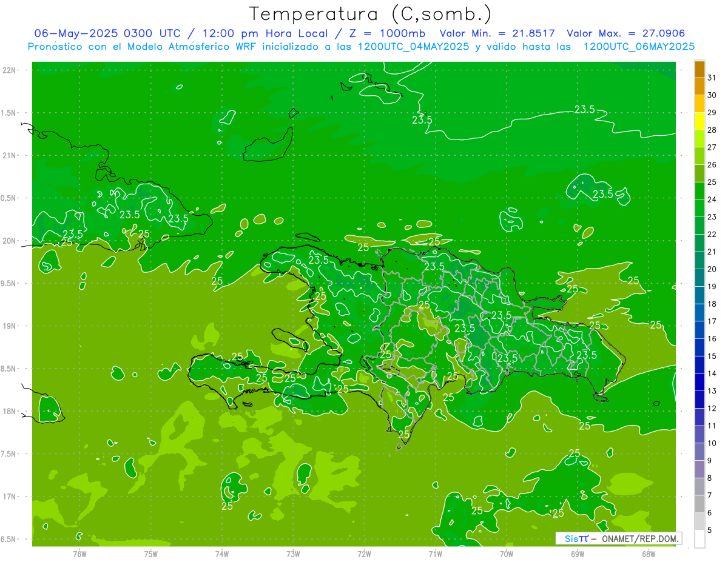
Task: Click the 18N latitude axis label
Action: [9, 411]
